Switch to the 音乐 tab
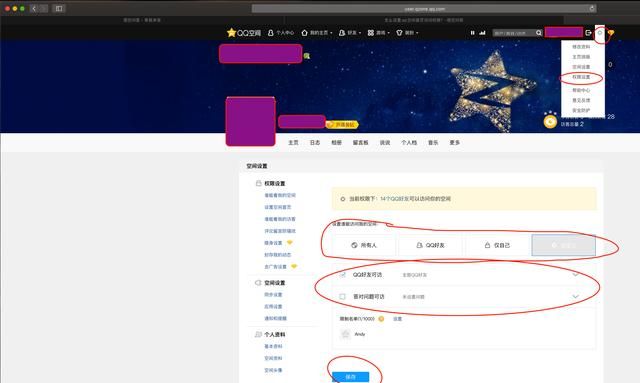The image size is (640, 383). pos(433,143)
